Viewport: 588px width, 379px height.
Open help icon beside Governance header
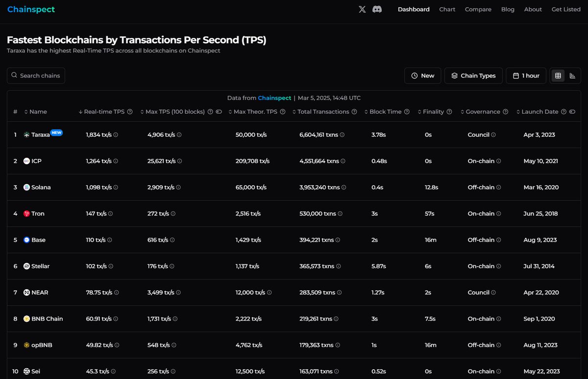tap(505, 112)
